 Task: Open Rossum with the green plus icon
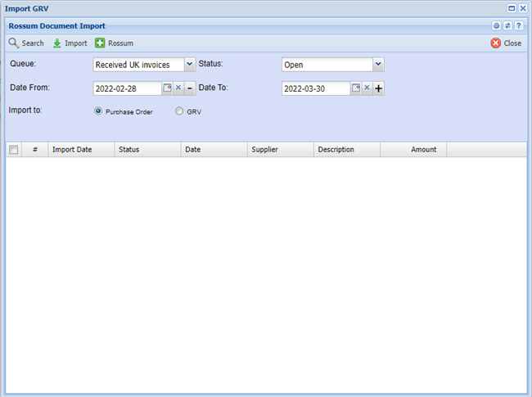pos(114,43)
